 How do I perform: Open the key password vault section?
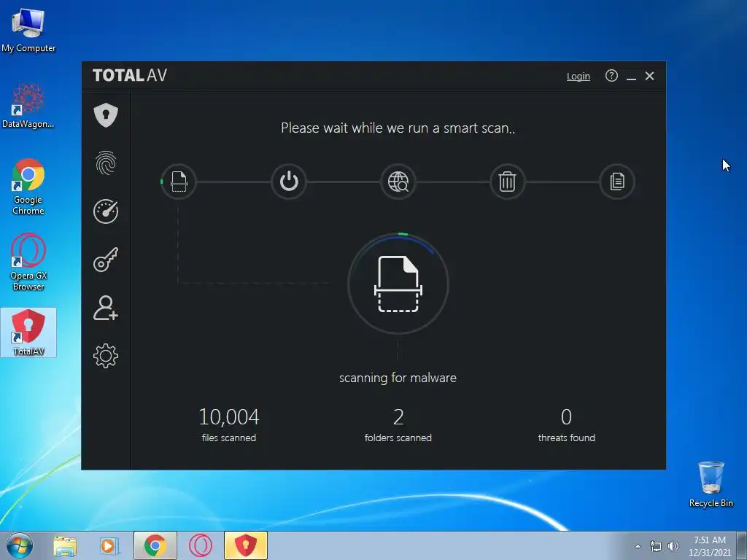click(x=106, y=260)
